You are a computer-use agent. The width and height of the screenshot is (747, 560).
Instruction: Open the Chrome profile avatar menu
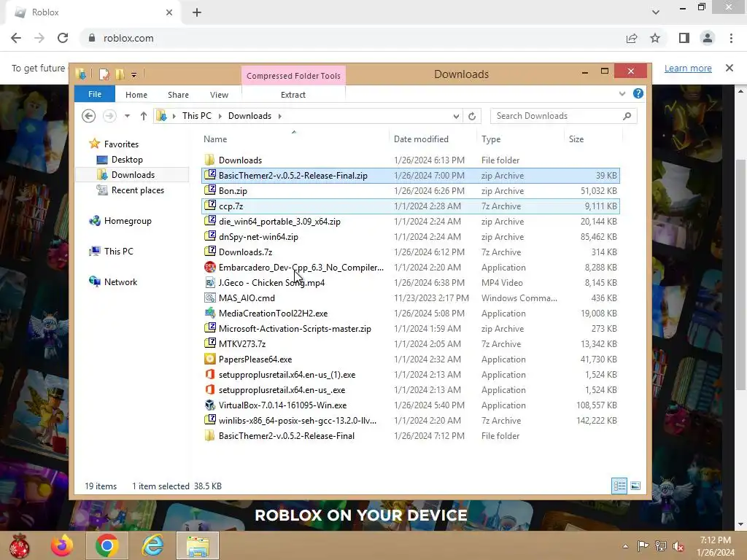[708, 38]
